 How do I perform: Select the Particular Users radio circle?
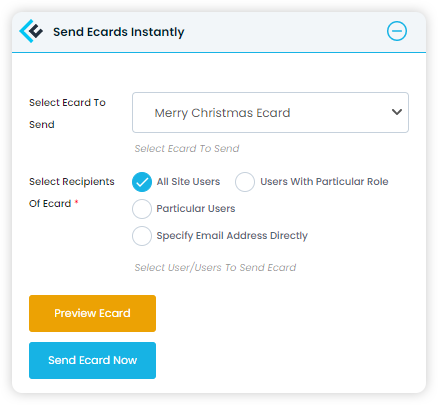142,209
